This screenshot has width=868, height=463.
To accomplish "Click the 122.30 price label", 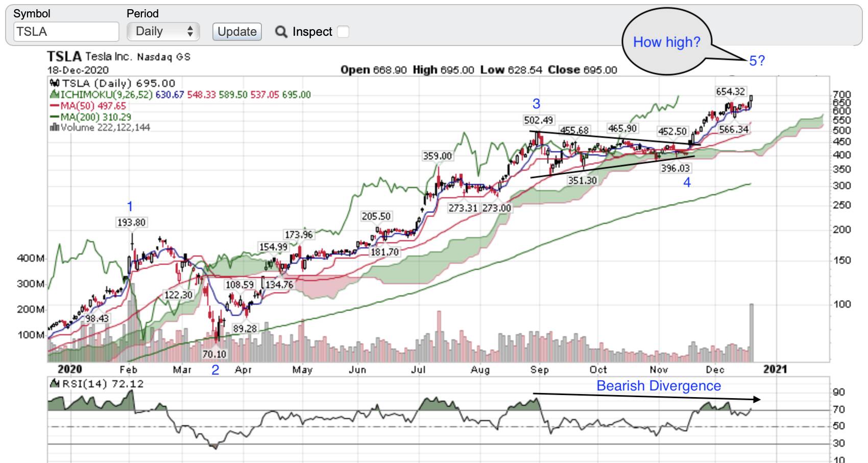I will [x=178, y=295].
